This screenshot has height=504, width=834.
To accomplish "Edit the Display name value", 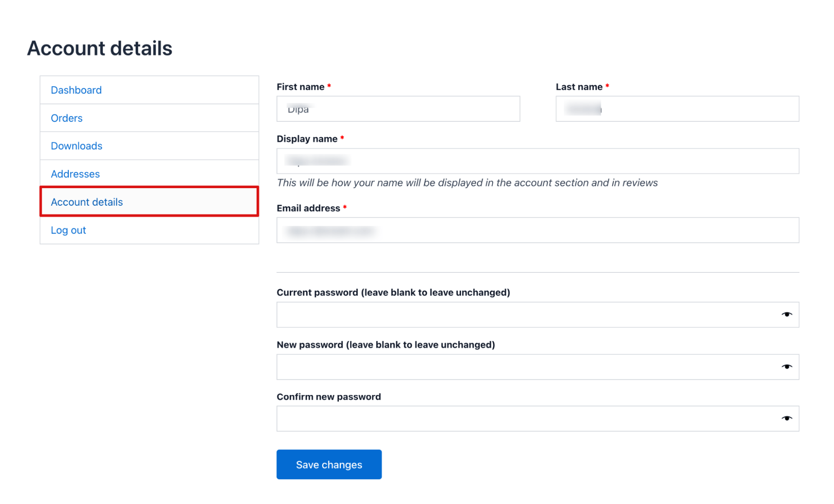I will 537,161.
